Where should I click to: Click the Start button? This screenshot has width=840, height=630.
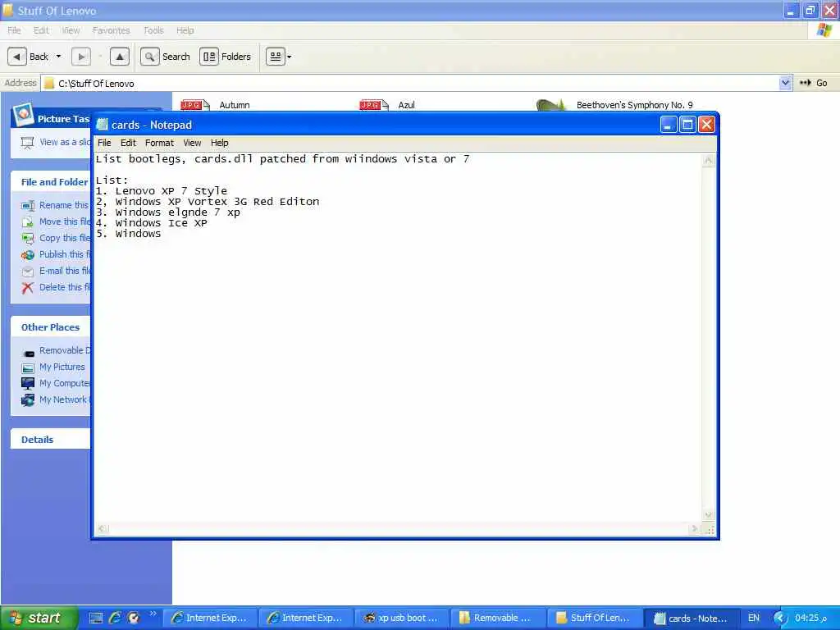(39, 618)
